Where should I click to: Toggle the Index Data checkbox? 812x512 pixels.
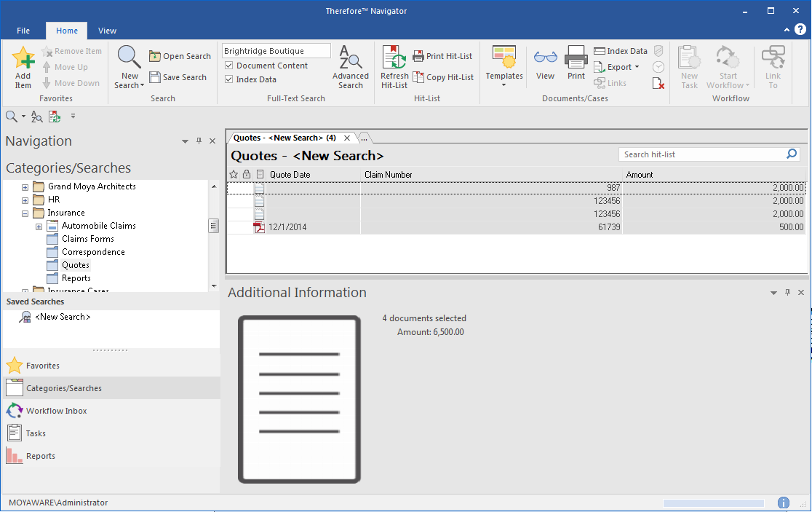point(229,79)
